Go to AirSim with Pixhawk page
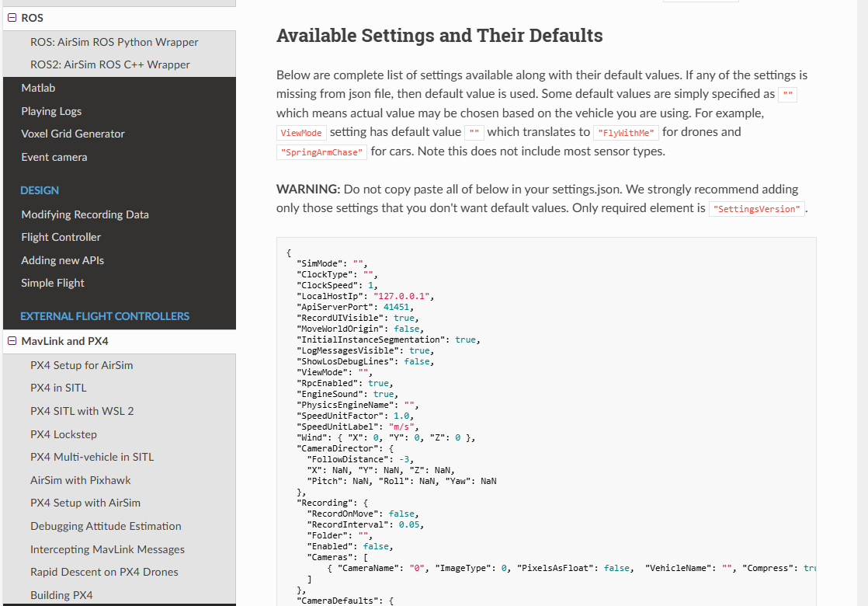868x606 pixels. point(81,481)
